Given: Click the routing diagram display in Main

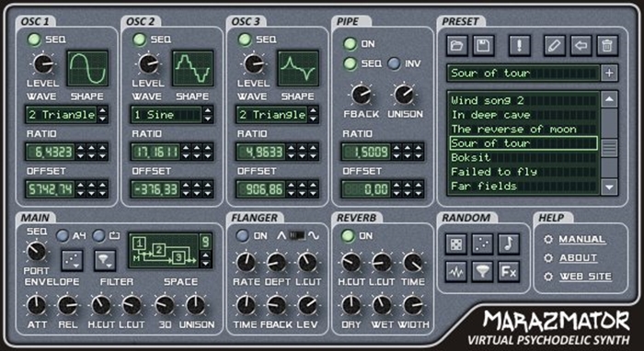Looking at the screenshot, I should [x=163, y=251].
